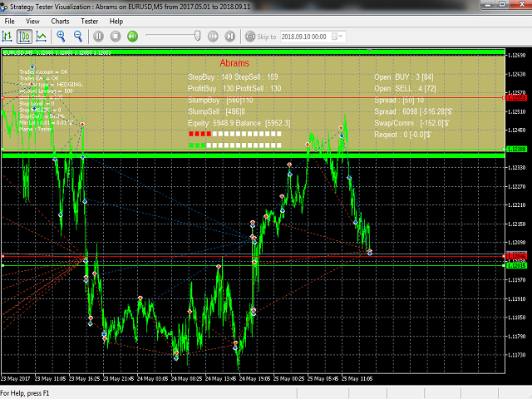The height and width of the screenshot is (399, 532).
Task: Adjust the visualization speed slider
Action: 197,36
